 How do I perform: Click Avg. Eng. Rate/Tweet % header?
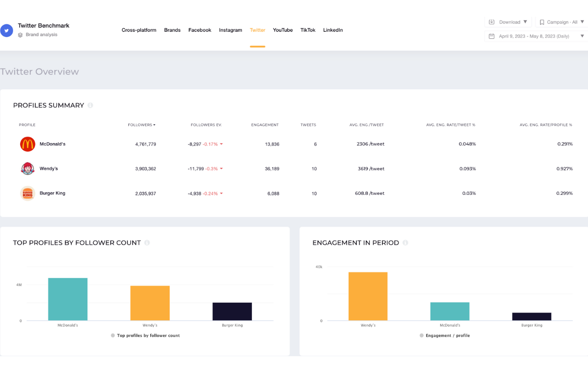point(451,125)
